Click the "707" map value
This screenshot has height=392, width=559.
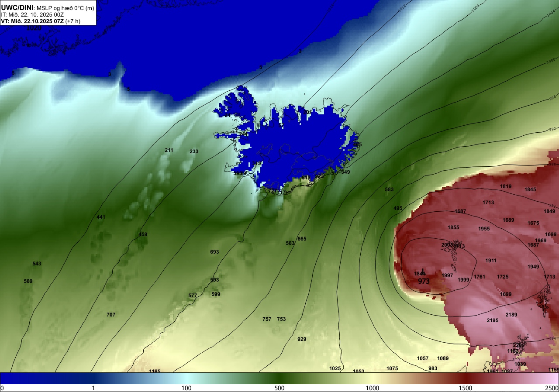coord(111,315)
